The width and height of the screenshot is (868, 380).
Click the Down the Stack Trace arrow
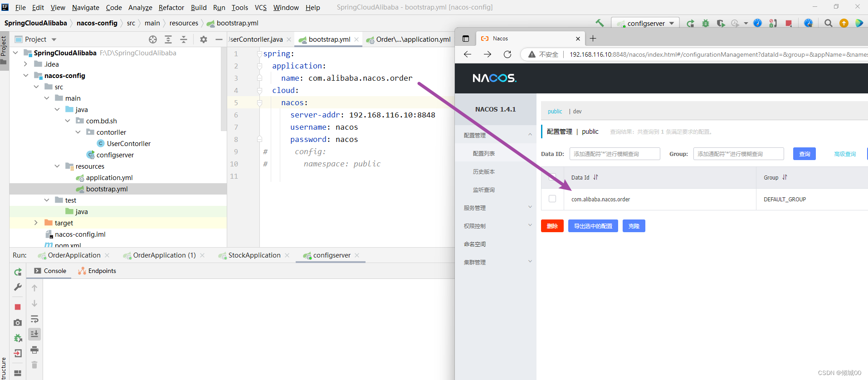click(34, 303)
